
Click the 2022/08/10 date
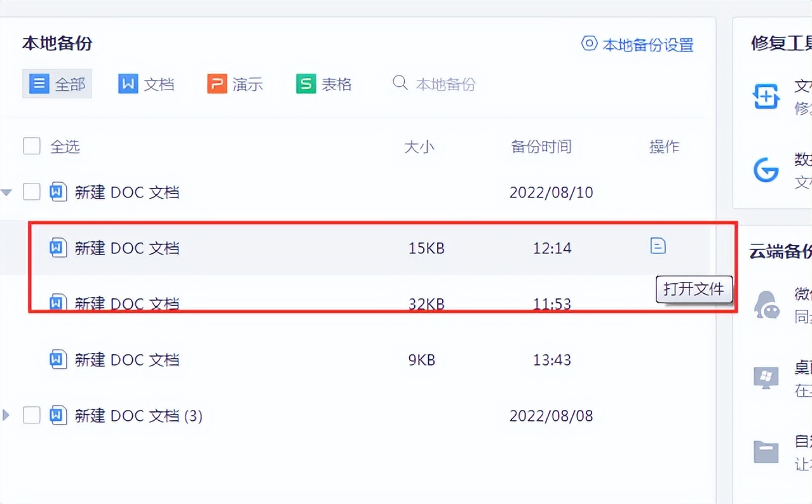(551, 192)
